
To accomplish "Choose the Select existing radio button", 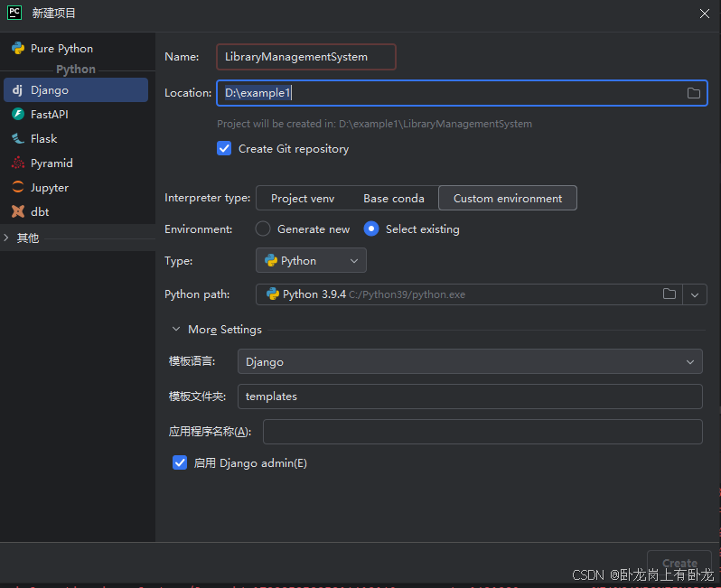I will (371, 229).
